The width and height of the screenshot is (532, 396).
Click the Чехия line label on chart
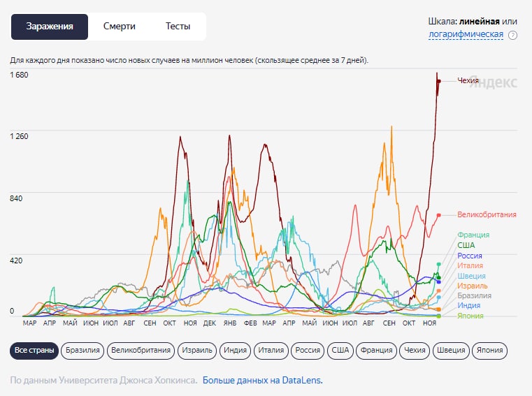click(468, 80)
